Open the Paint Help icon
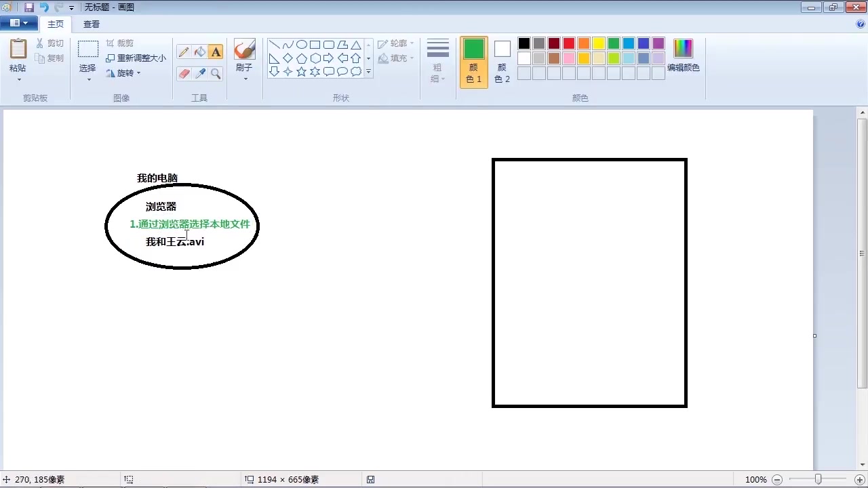 click(x=861, y=24)
